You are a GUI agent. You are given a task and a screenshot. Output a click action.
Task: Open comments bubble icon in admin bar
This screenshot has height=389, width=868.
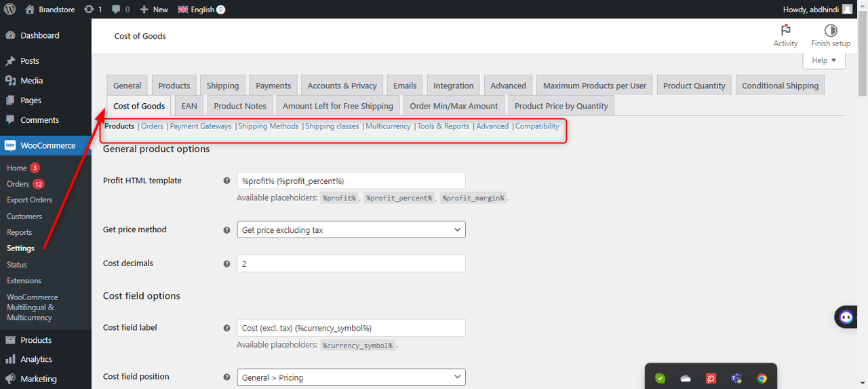coord(116,10)
